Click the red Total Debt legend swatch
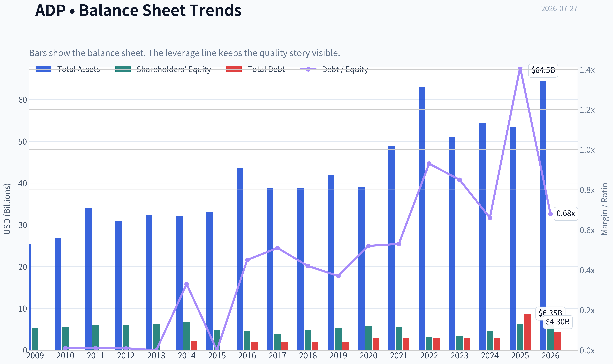The height and width of the screenshot is (364, 613). point(234,69)
